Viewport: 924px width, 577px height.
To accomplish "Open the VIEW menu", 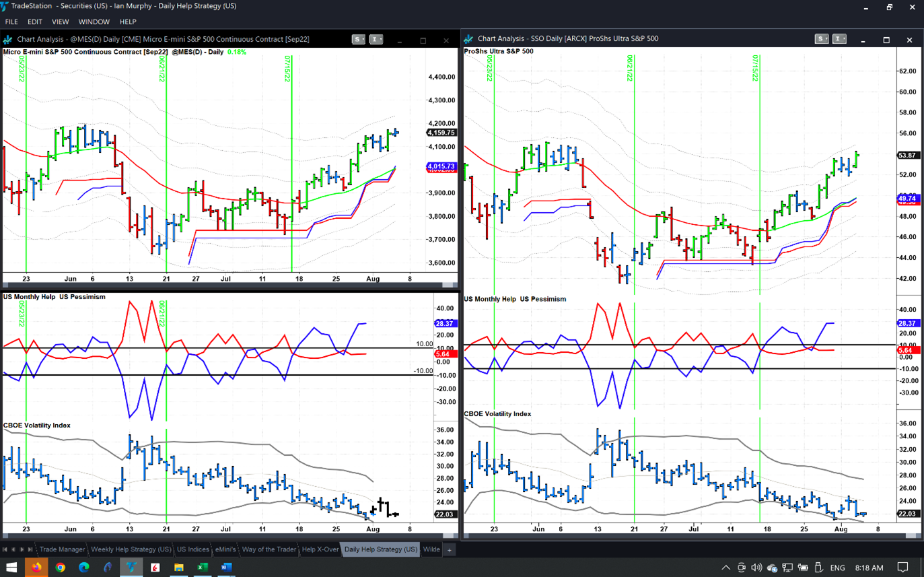I will [60, 22].
